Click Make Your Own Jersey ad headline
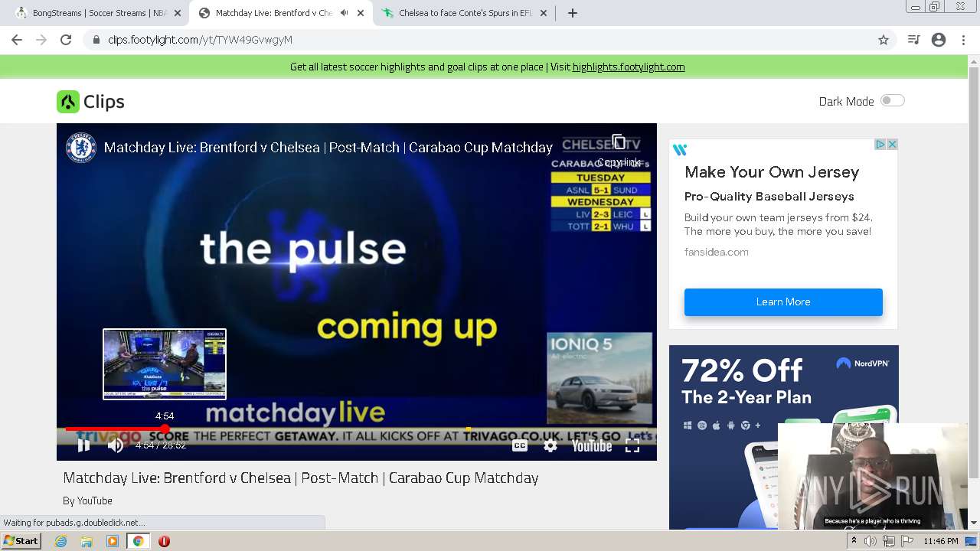The height and width of the screenshot is (551, 980). [x=772, y=172]
